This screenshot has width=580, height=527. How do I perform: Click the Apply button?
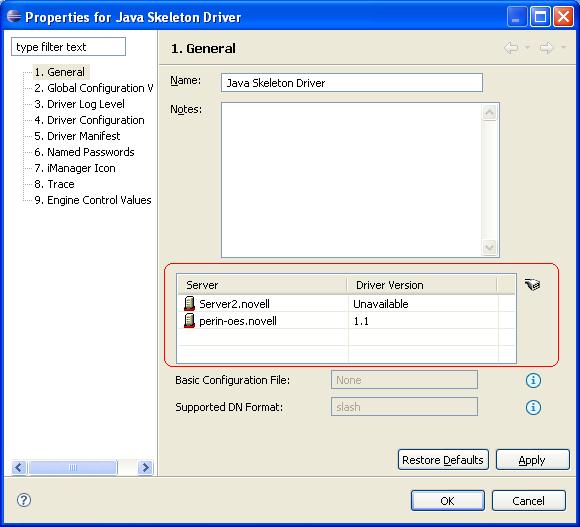[533, 460]
